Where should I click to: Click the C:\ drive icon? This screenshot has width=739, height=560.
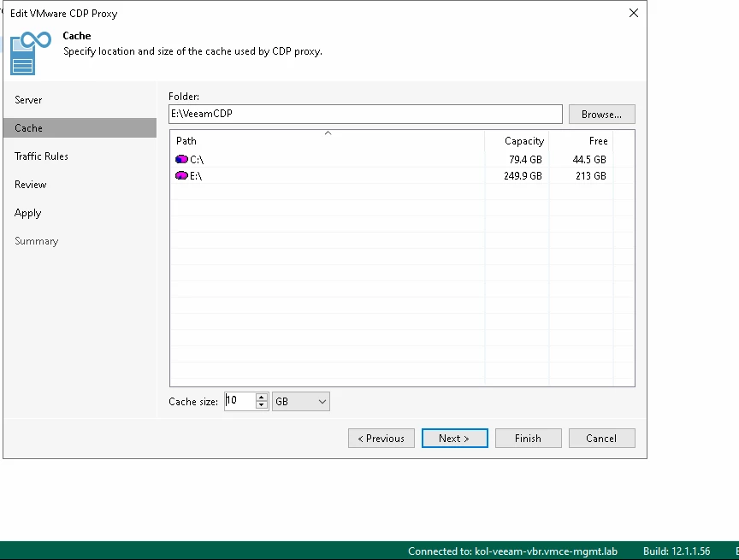point(181,160)
